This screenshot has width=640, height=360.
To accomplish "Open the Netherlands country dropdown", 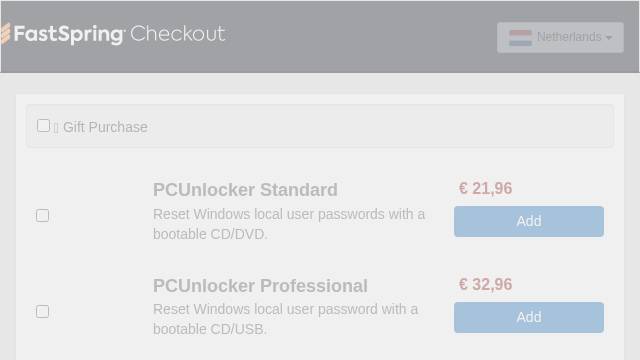I will [x=560, y=38].
